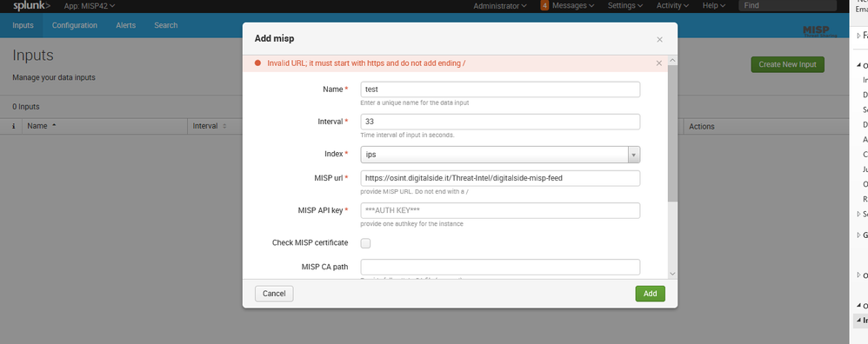868x344 pixels.
Task: Switch to the Configuration tab
Action: point(75,25)
